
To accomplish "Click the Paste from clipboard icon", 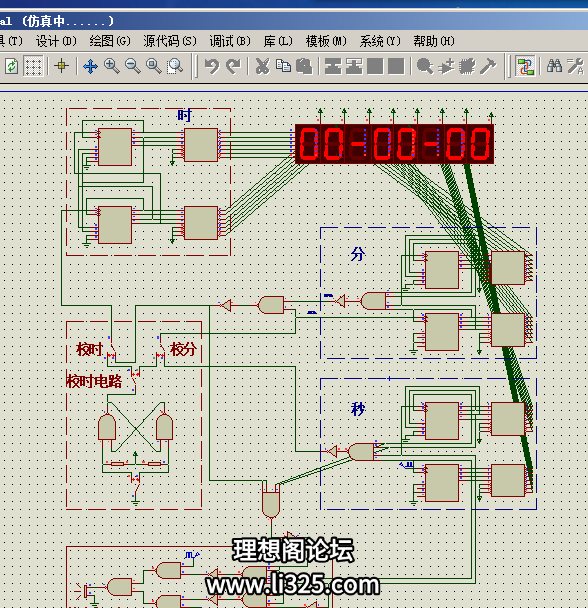I will 304,66.
